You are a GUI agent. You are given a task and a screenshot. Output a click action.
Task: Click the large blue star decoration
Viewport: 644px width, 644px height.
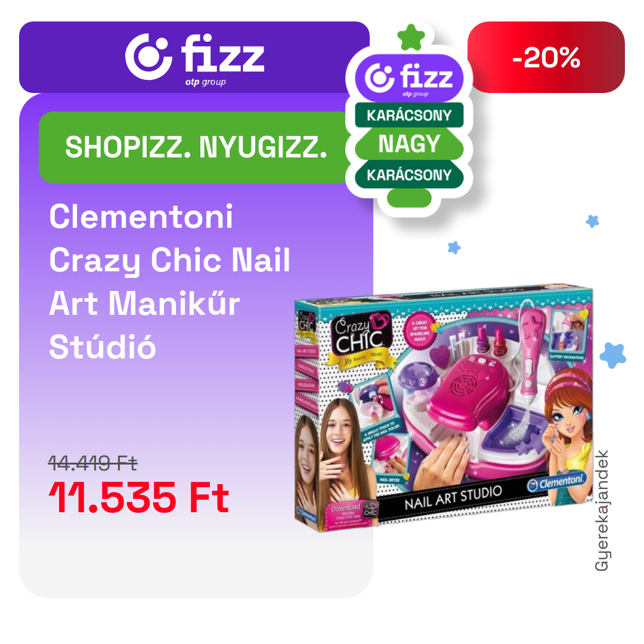pos(613,355)
